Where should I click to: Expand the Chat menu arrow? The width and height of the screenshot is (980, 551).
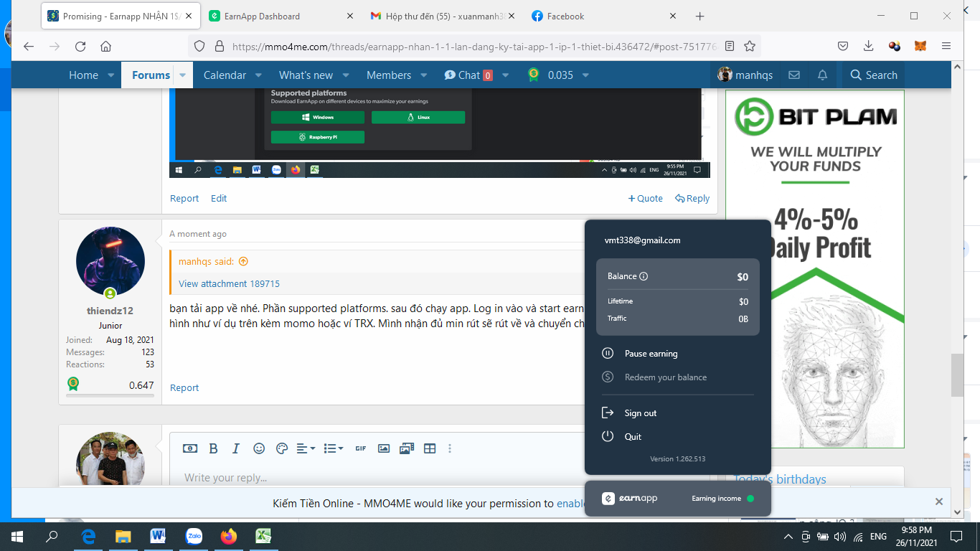pyautogui.click(x=506, y=75)
